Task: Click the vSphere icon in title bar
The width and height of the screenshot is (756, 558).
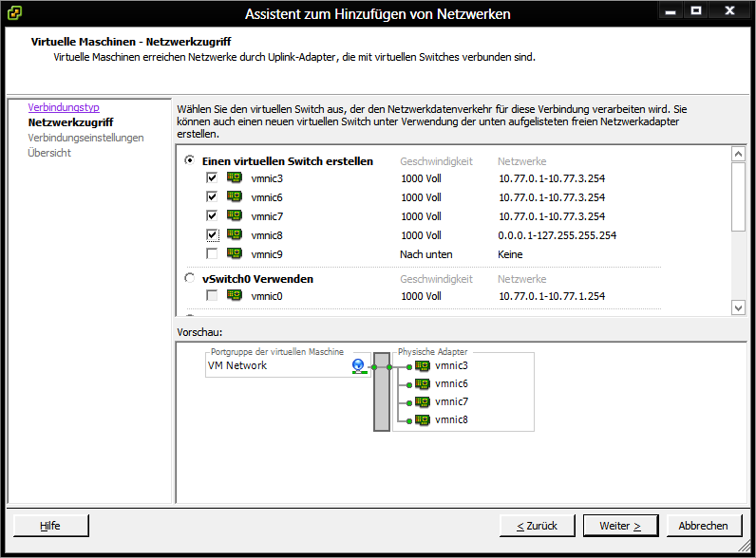Action: (16, 13)
